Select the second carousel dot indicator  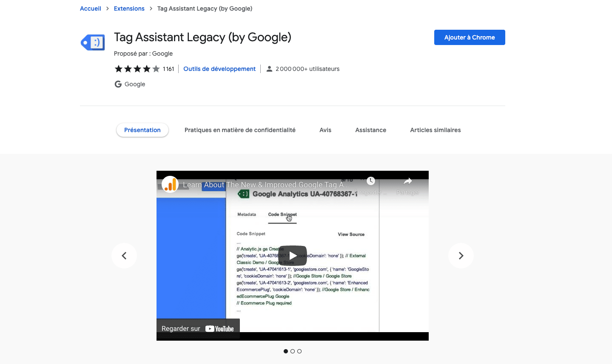[x=293, y=351]
